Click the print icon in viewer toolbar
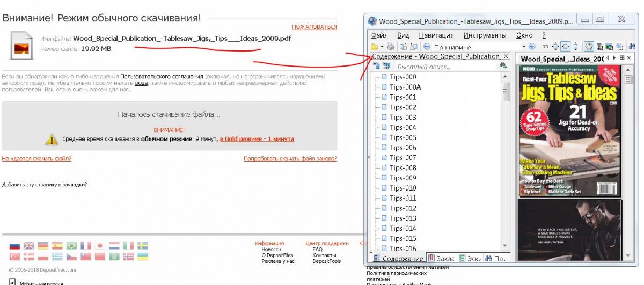 coord(391,47)
